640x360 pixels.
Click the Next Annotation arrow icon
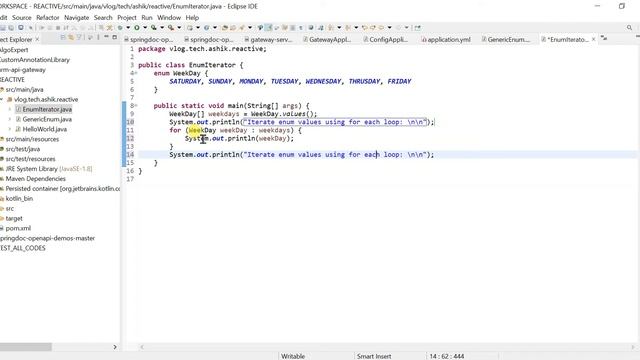(x=331, y=28)
